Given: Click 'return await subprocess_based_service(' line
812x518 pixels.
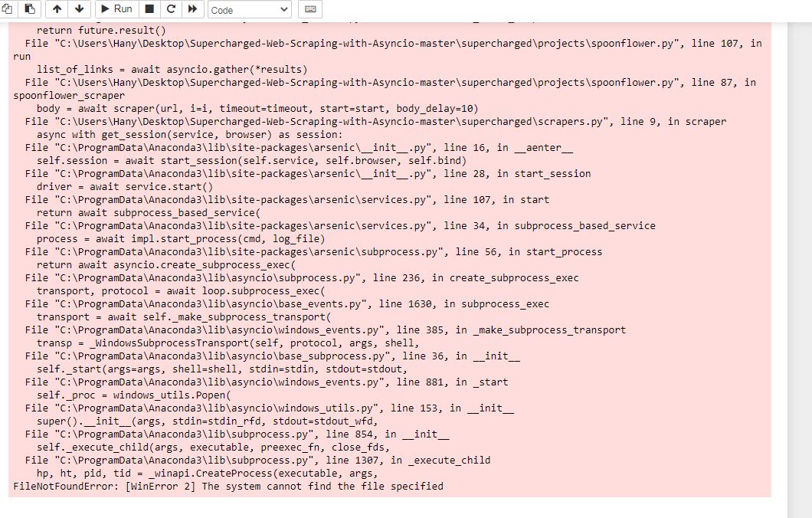Looking at the screenshot, I should click(149, 212).
